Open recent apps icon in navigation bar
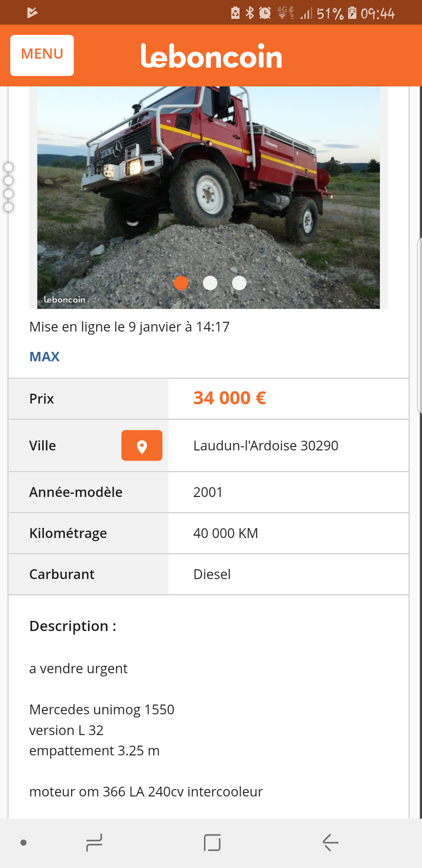 (94, 842)
